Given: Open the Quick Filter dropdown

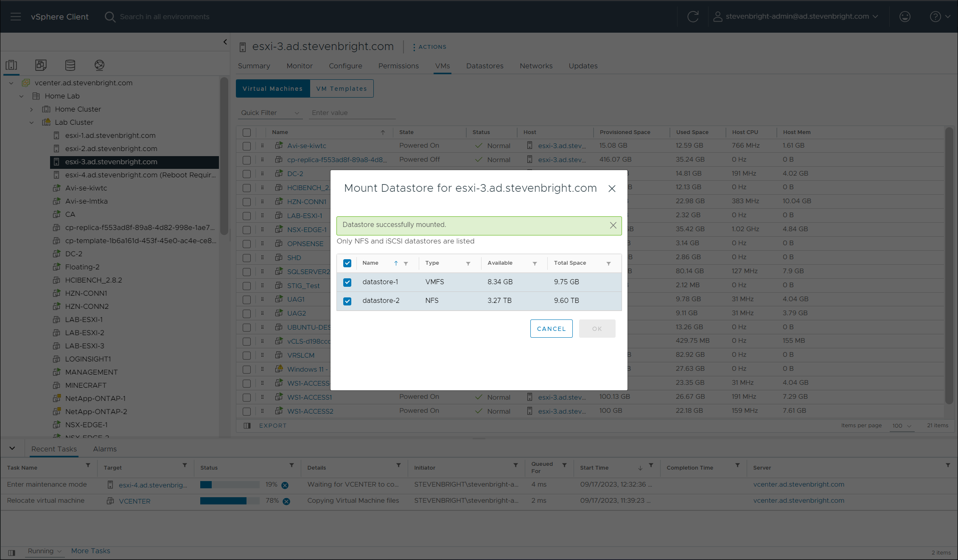Looking at the screenshot, I should [270, 113].
